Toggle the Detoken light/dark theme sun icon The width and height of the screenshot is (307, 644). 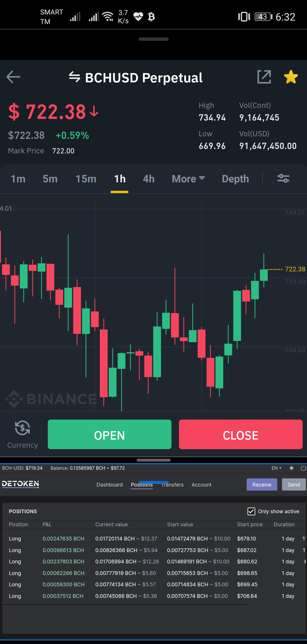point(291,468)
